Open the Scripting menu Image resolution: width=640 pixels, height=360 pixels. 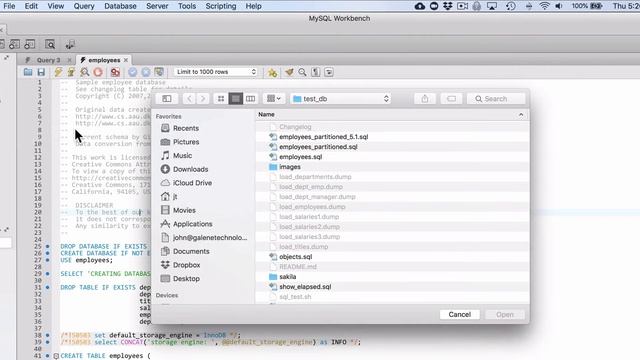tap(221, 6)
